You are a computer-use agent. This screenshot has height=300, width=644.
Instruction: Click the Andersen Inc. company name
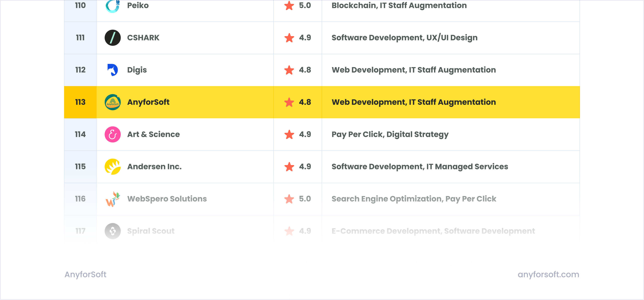[x=154, y=167]
